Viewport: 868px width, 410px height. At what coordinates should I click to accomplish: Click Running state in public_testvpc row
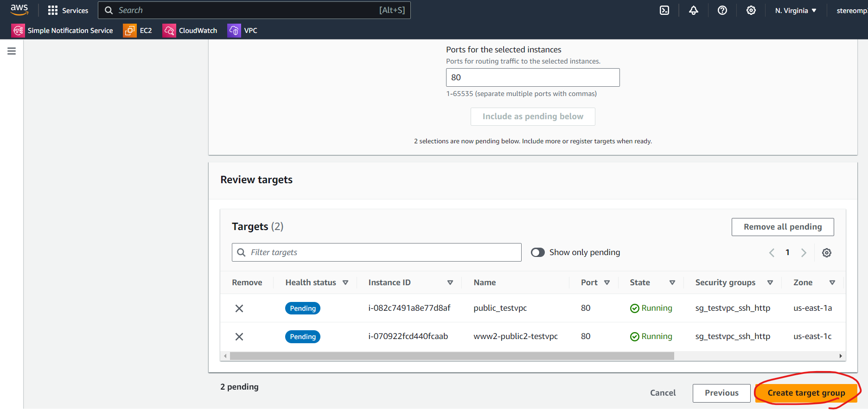point(651,308)
